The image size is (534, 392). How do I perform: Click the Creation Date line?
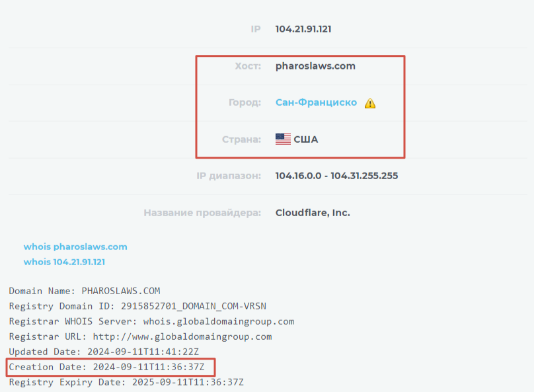click(106, 367)
